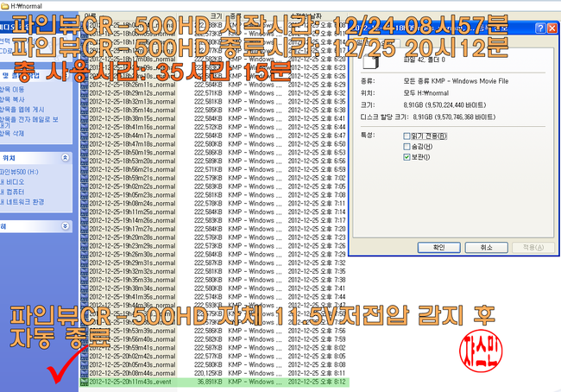Go to 내 비디오 in the sidebar
This screenshot has height=392, width=561.
pos(12,182)
